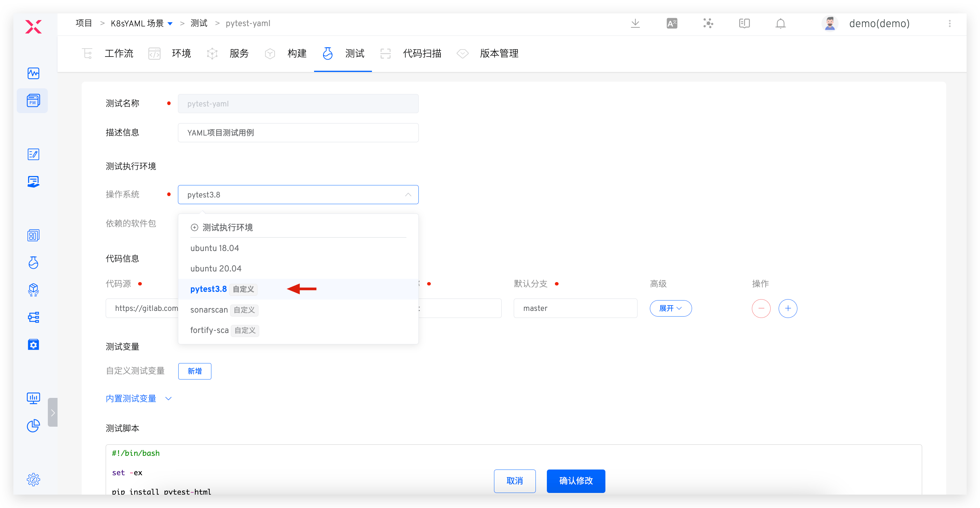Open the gear box sidebar icon
The width and height of the screenshot is (980, 508).
coord(33,344)
